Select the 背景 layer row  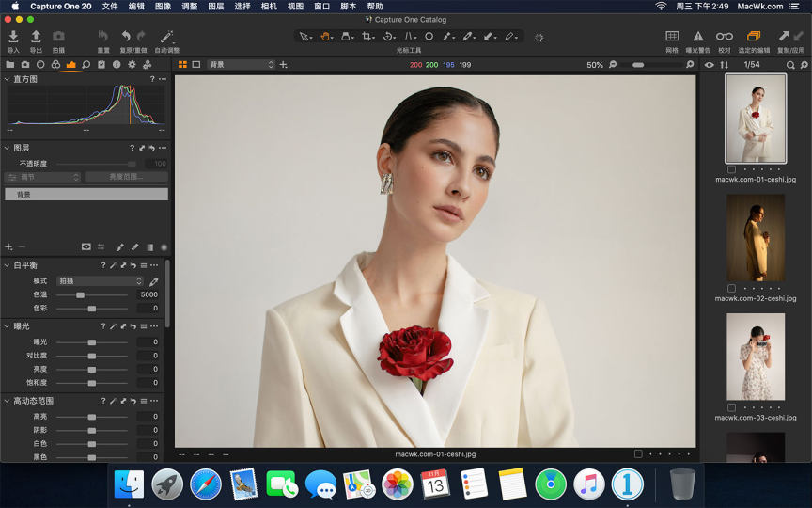point(86,195)
